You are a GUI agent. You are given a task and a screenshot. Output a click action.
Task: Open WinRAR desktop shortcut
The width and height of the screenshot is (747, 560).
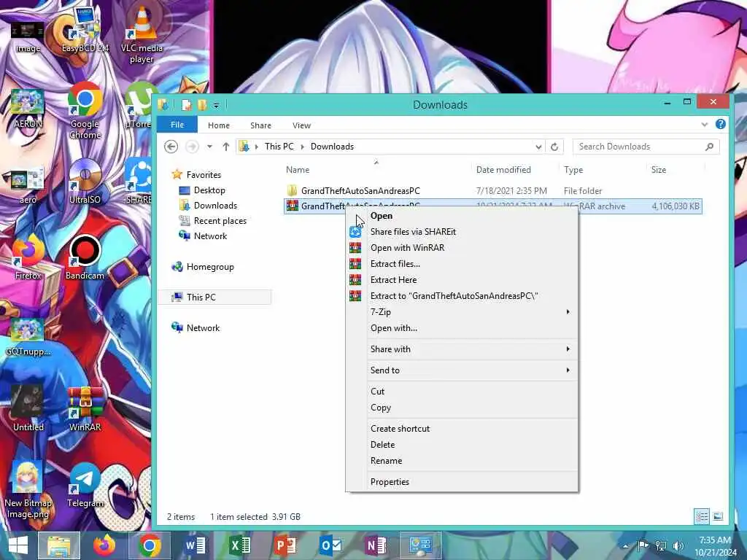[x=85, y=410]
